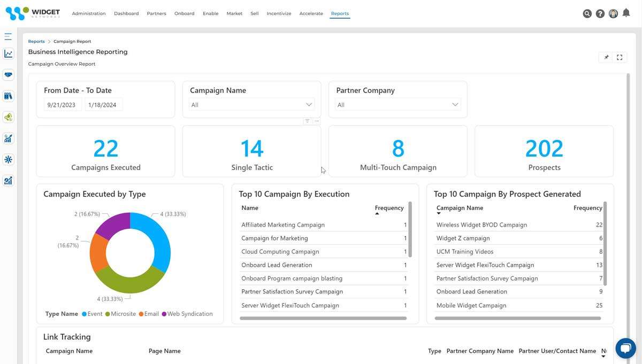
Task: Open notifications via the bell icon
Action: pyautogui.click(x=626, y=13)
